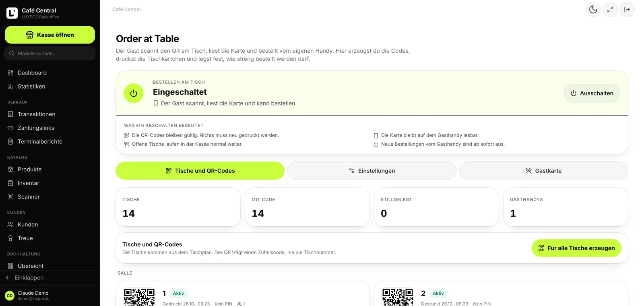Click the Aktiv badge of table 1

(178, 294)
